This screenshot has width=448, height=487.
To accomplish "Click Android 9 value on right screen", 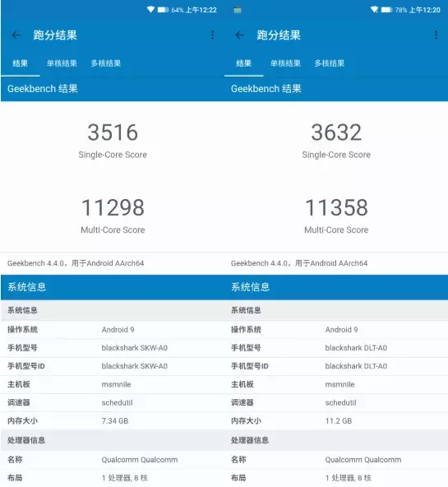I will [x=341, y=330].
